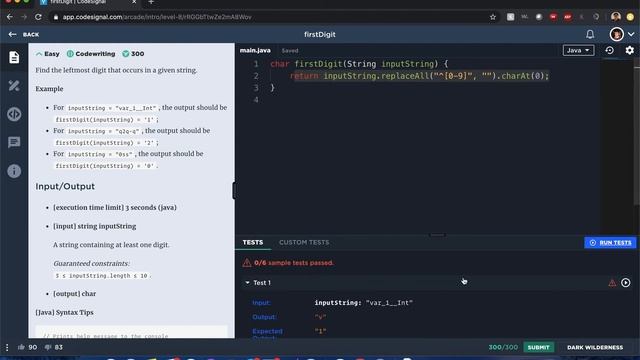Click the user profile avatar
The image size is (640, 360).
[x=616, y=34]
